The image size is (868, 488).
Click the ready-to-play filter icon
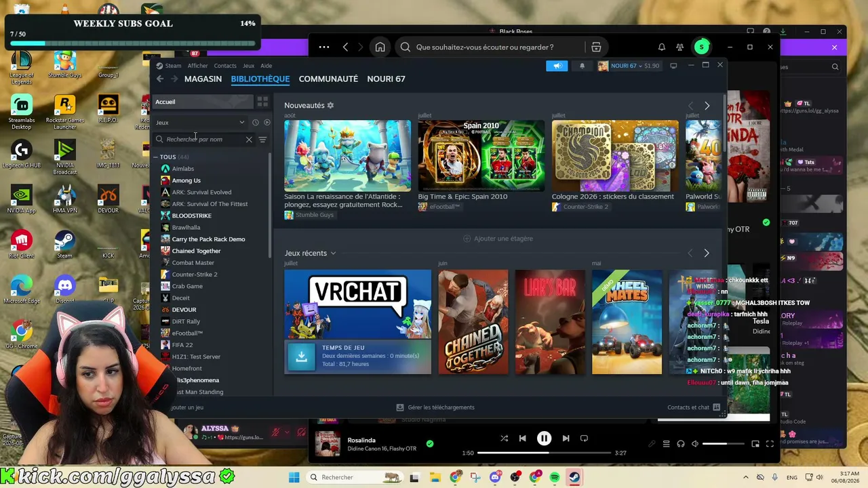pyautogui.click(x=267, y=123)
